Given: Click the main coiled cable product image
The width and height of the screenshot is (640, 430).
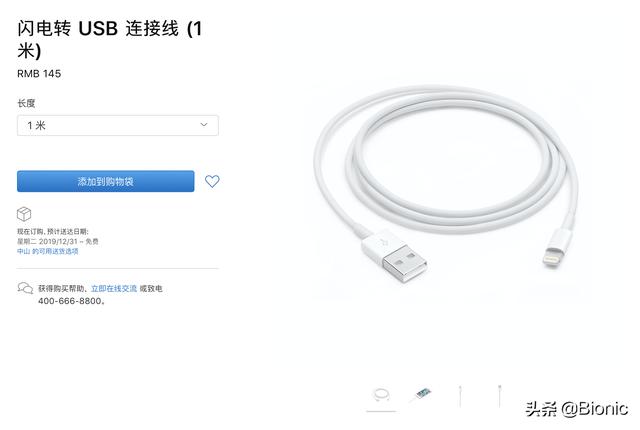Looking at the screenshot, I should (446, 184).
